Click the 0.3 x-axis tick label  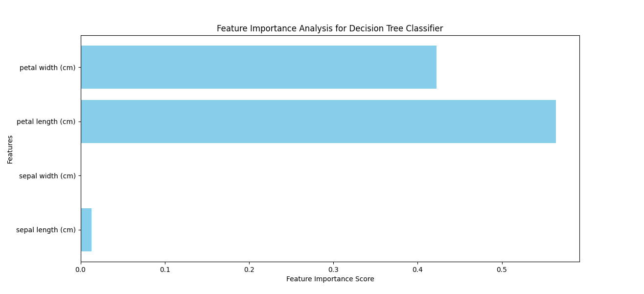333,269
